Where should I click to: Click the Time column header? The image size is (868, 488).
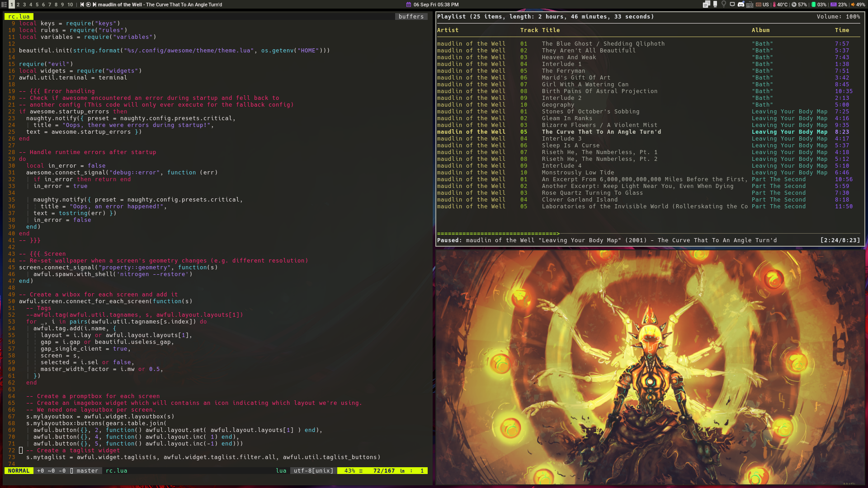842,30
